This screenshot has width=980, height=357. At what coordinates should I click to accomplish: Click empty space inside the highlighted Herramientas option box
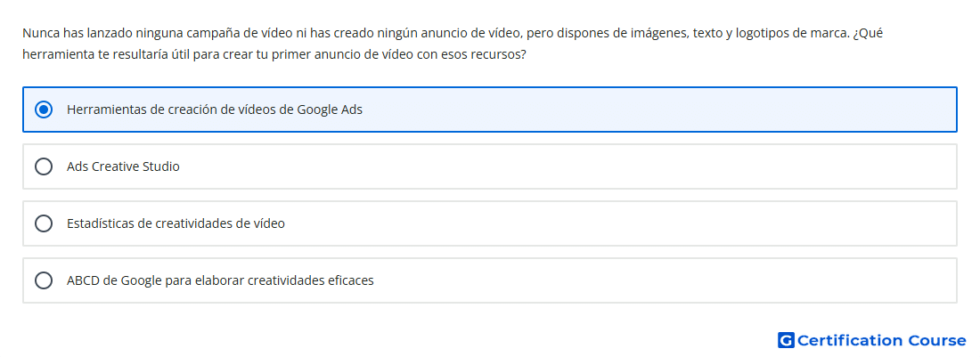pos(668,110)
